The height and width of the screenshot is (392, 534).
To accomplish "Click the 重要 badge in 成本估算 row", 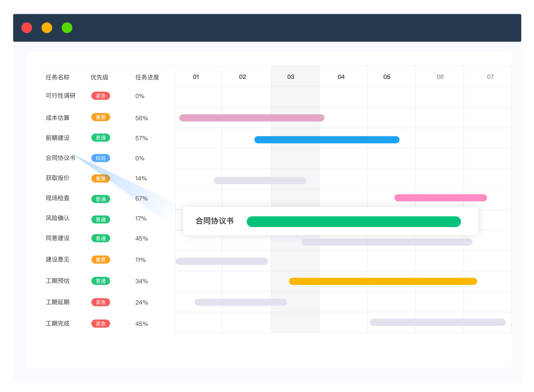I will 101,117.
